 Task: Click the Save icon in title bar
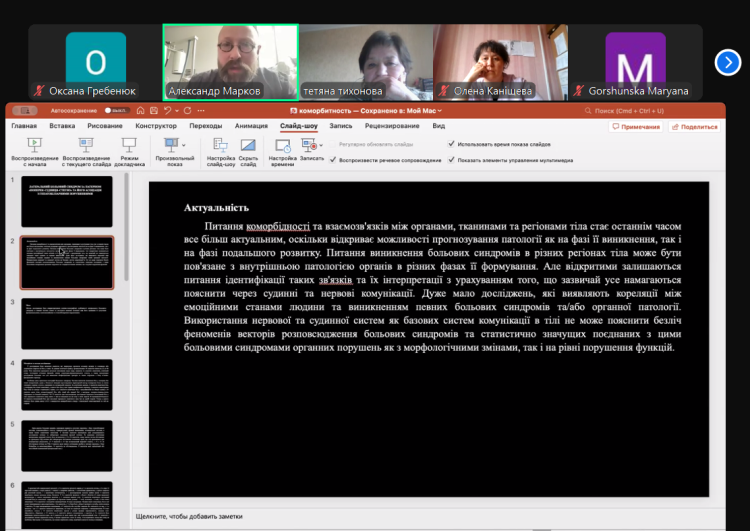[x=154, y=111]
